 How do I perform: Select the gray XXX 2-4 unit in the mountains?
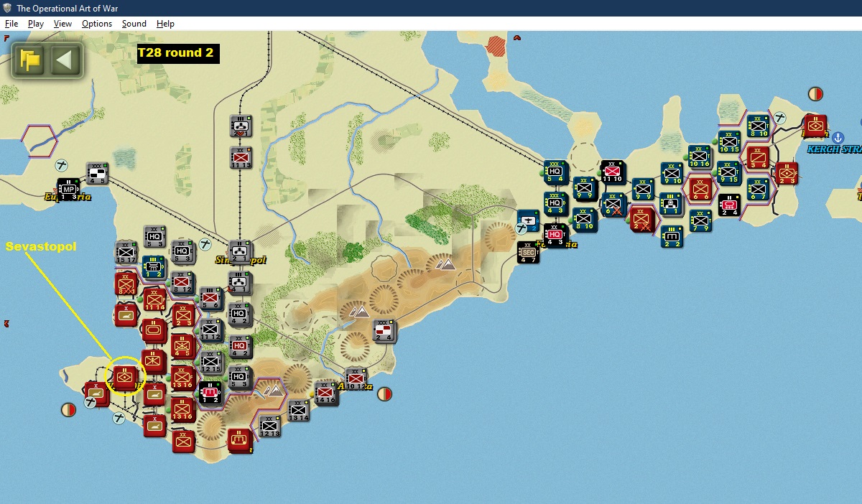tap(384, 331)
